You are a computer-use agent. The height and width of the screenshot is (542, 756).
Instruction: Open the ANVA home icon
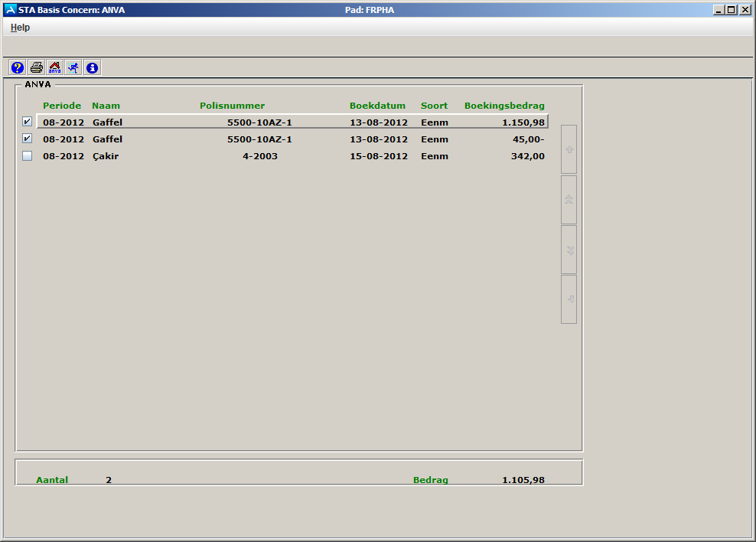point(54,67)
